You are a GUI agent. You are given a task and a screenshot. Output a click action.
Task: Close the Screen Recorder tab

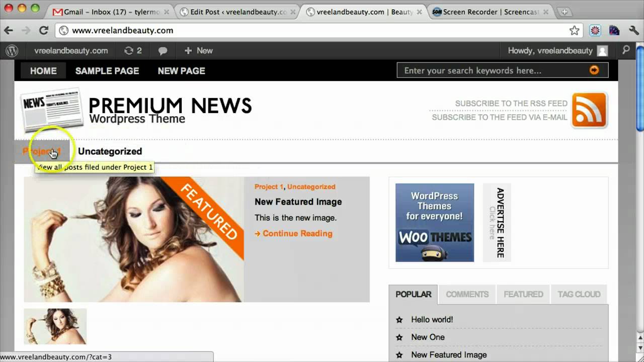coord(546,12)
